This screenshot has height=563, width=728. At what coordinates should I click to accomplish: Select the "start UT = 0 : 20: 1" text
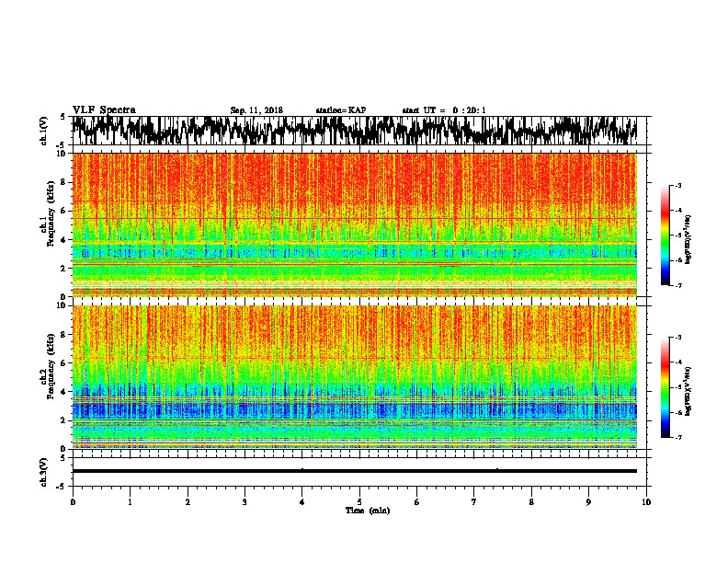point(444,110)
